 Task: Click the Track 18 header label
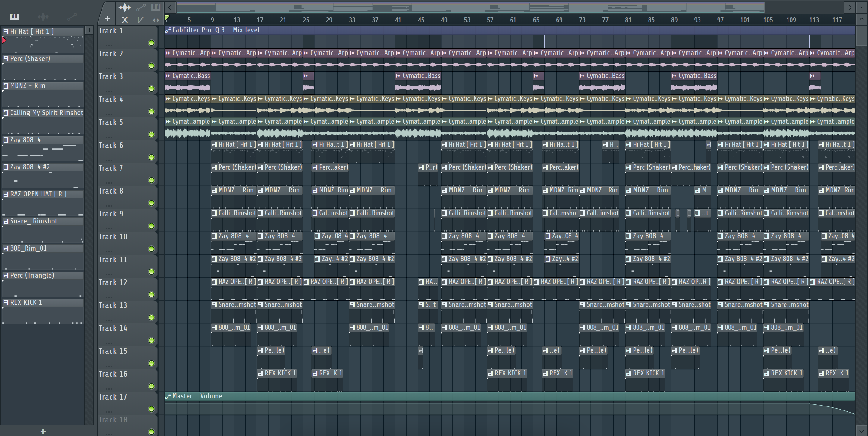(113, 420)
